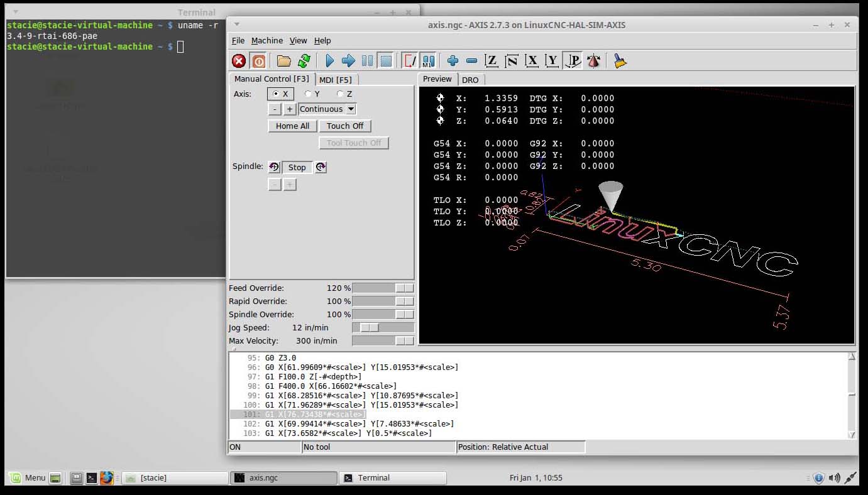Toggle optional pause M1 icon

428,61
